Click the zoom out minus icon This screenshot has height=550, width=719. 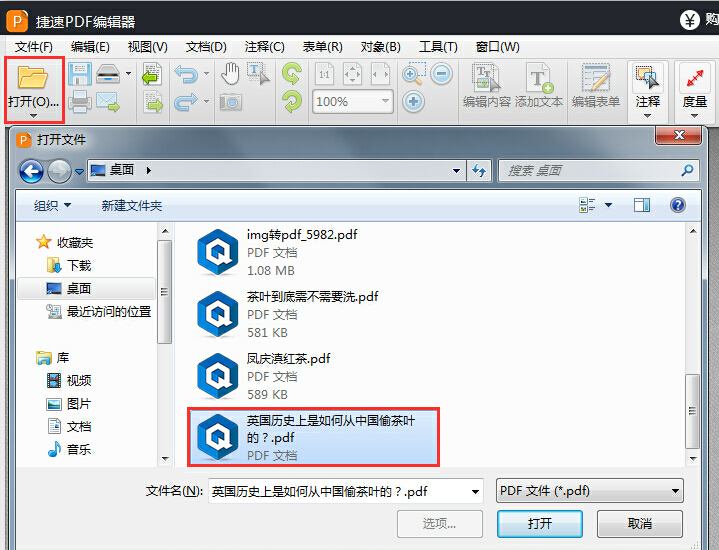point(442,74)
